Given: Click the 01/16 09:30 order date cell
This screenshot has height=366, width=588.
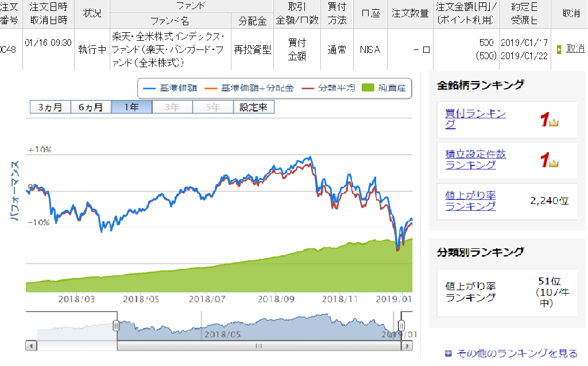Looking at the screenshot, I should pyautogui.click(x=48, y=43).
